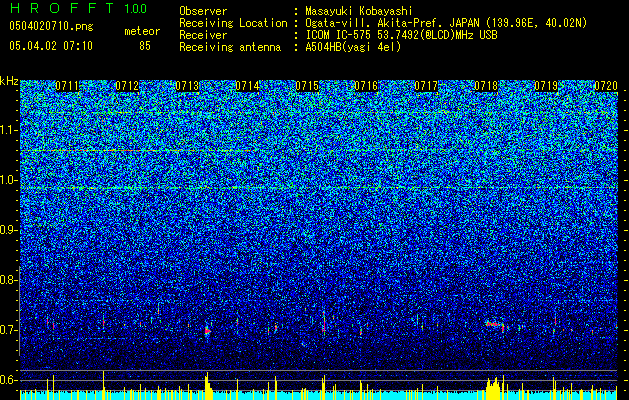Image resolution: width=629 pixels, height=400 pixels.
Task: Click the observer name Masayuki Kobayashi
Action: 359,11
